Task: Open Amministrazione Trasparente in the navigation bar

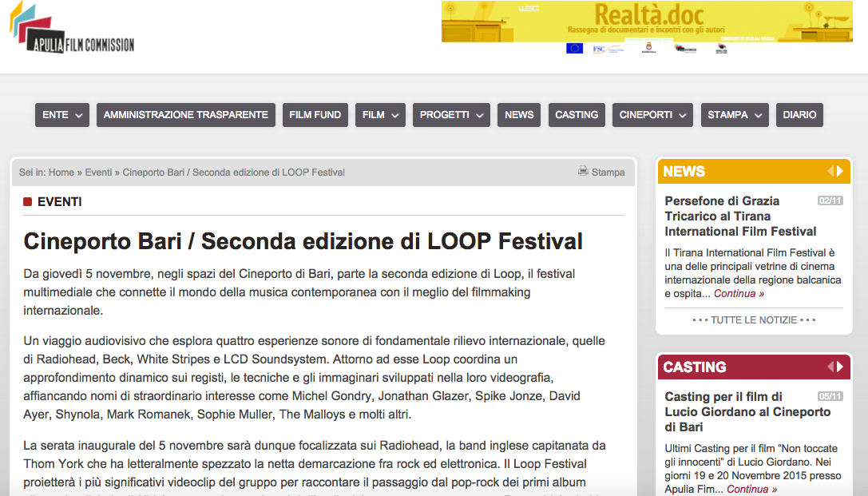Action: tap(186, 114)
